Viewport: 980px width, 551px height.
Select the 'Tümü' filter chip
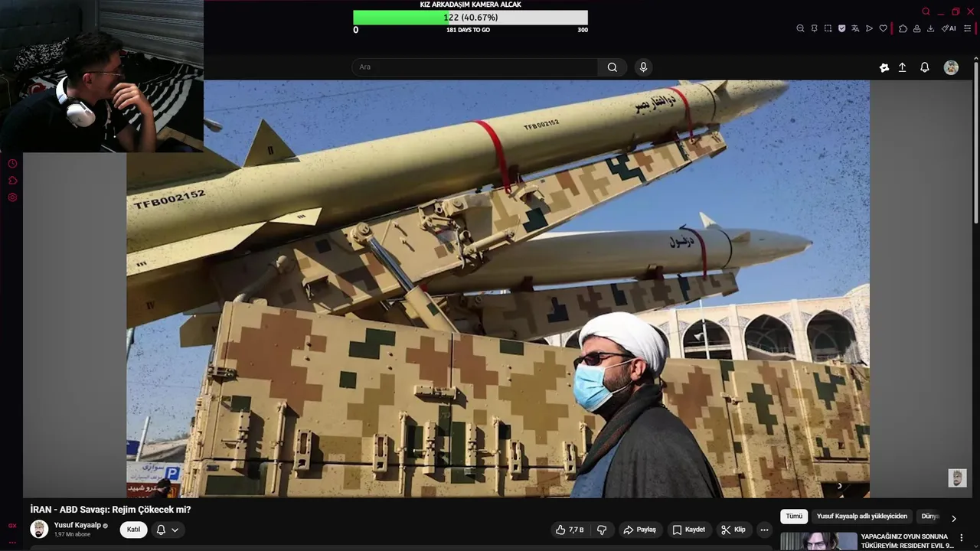(794, 517)
